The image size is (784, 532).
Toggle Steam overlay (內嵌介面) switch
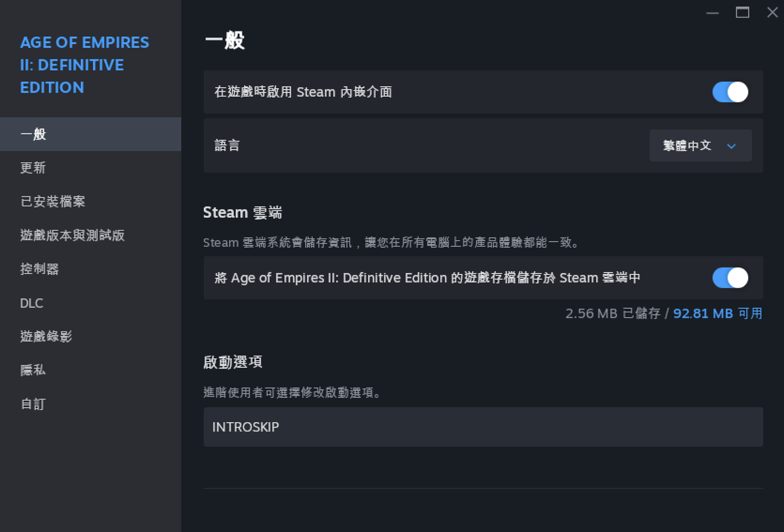[730, 92]
